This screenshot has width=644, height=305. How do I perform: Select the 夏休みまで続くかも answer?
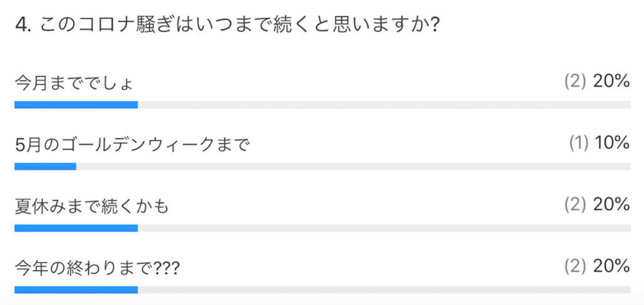[x=92, y=206]
